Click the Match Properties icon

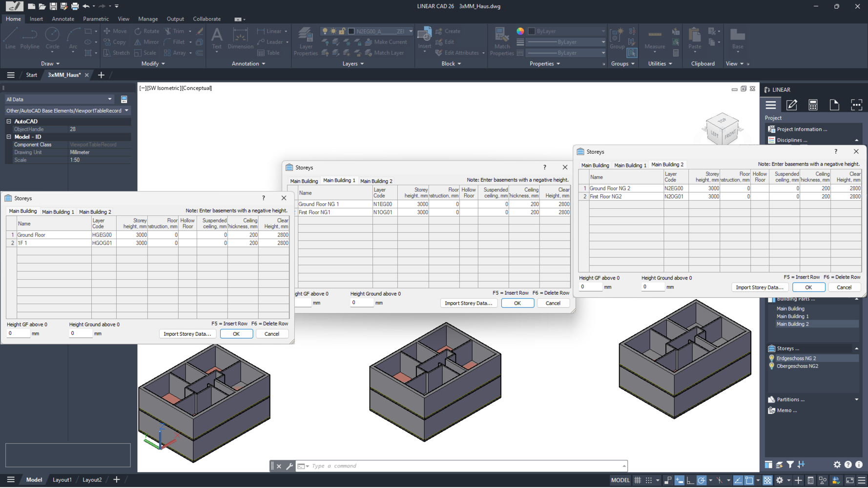coord(502,41)
